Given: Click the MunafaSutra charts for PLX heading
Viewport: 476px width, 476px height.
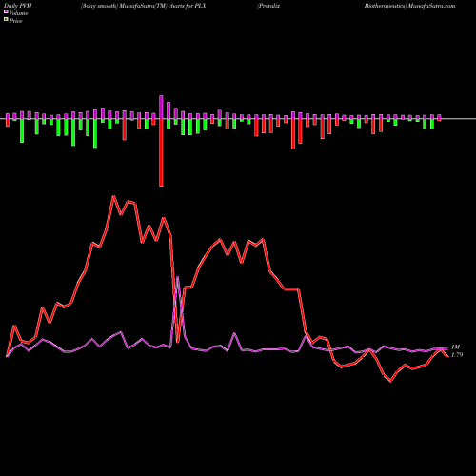Looking at the screenshot, I should point(144,6).
